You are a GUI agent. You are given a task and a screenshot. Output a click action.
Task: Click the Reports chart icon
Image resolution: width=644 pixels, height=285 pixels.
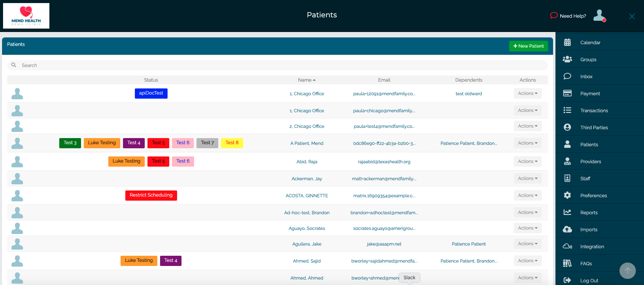pos(567,213)
